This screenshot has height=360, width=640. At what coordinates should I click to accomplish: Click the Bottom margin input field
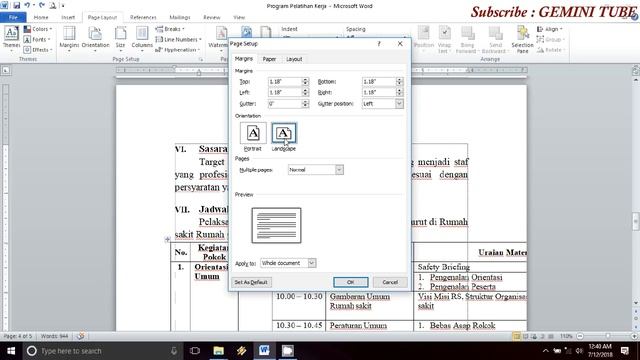pyautogui.click(x=379, y=82)
